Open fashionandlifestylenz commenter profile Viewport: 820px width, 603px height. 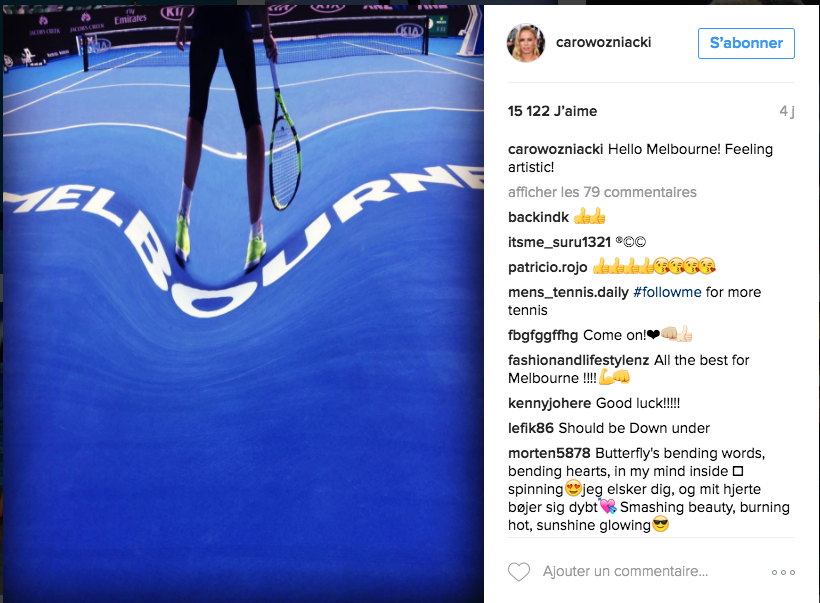[x=578, y=360]
